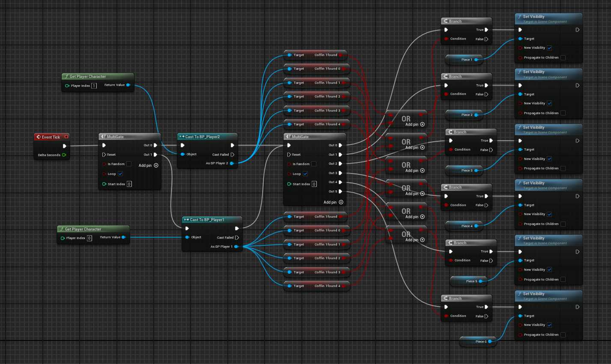Click Target pin on Piece 3's Set Visibility node
Screen dimensions: 611x364
pyautogui.click(x=520, y=149)
